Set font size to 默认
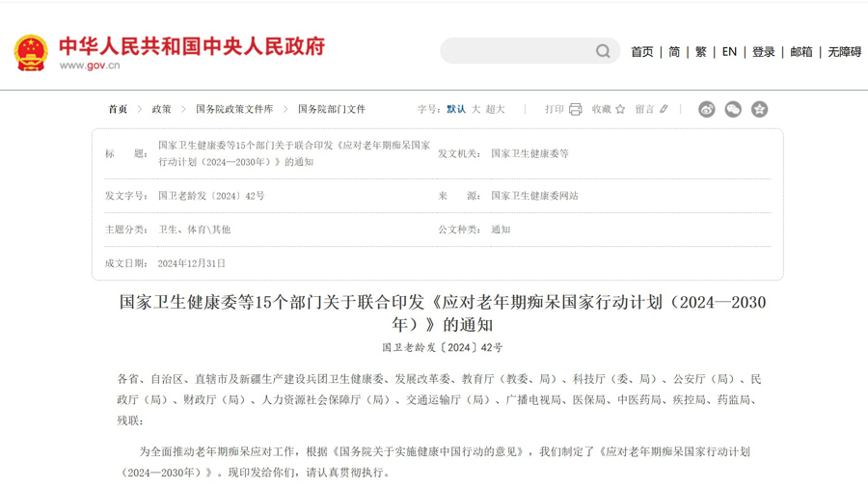This screenshot has width=868, height=488. click(x=456, y=109)
